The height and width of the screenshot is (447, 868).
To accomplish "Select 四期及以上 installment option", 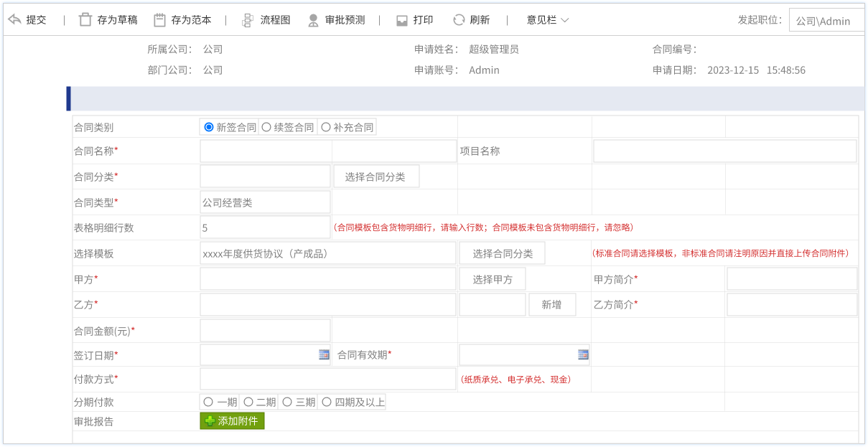I will pos(327,402).
